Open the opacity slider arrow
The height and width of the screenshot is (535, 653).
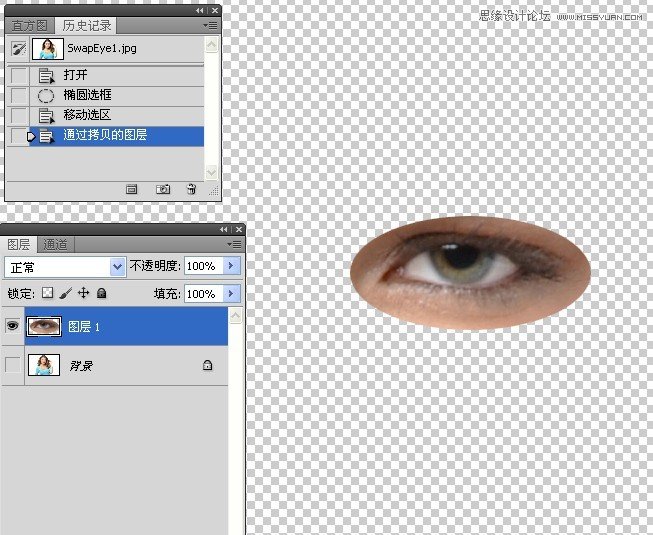point(232,266)
